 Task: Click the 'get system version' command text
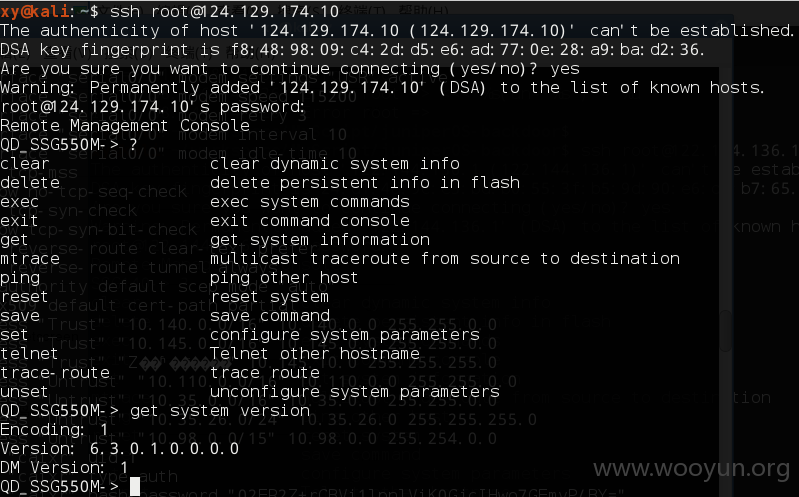click(220, 411)
